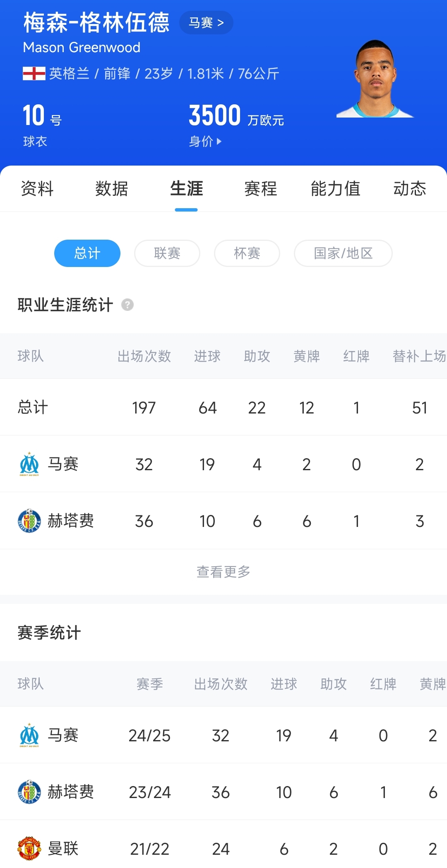Expand career stats with 查看更多
The width and height of the screenshot is (447, 868).
click(x=223, y=572)
